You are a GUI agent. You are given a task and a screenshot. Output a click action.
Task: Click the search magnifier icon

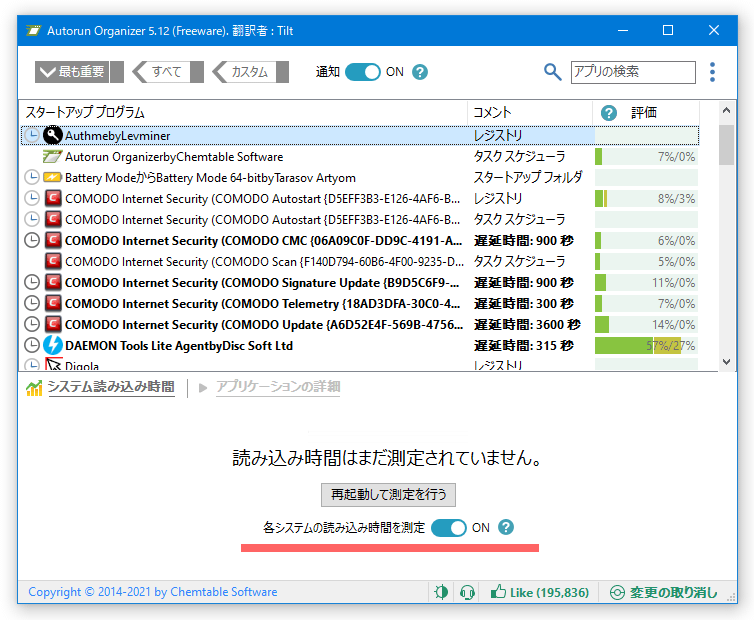553,72
